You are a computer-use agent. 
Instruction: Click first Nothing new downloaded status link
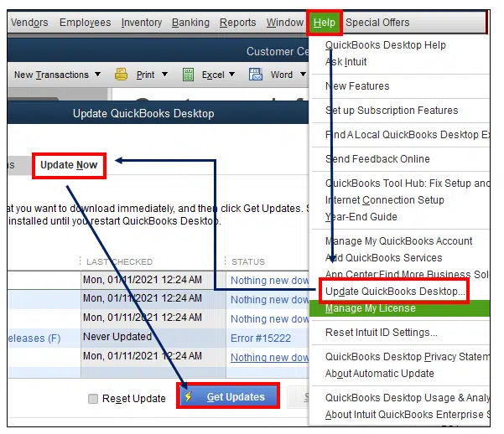click(269, 281)
